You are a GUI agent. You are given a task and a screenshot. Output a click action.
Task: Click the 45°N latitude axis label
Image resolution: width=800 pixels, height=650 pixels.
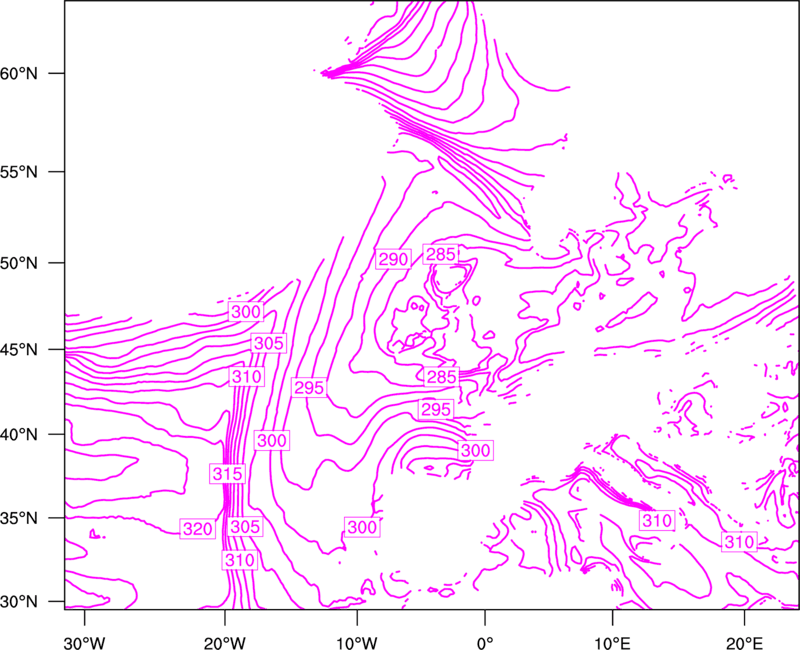[19, 350]
